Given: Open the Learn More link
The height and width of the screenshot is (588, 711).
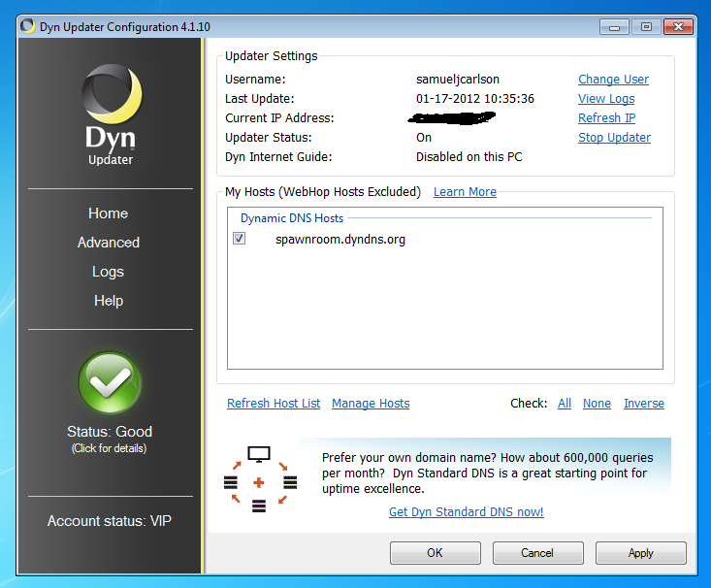Looking at the screenshot, I should tap(465, 192).
